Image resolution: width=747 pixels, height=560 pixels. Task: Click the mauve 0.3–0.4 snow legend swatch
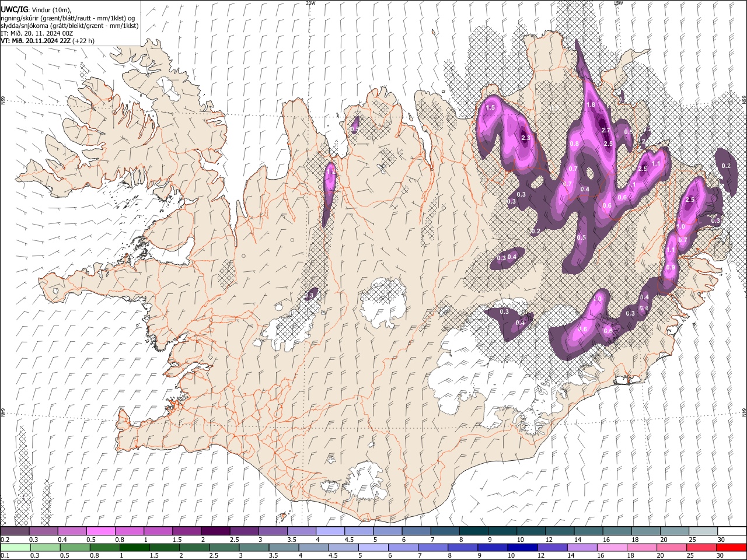tap(44, 531)
